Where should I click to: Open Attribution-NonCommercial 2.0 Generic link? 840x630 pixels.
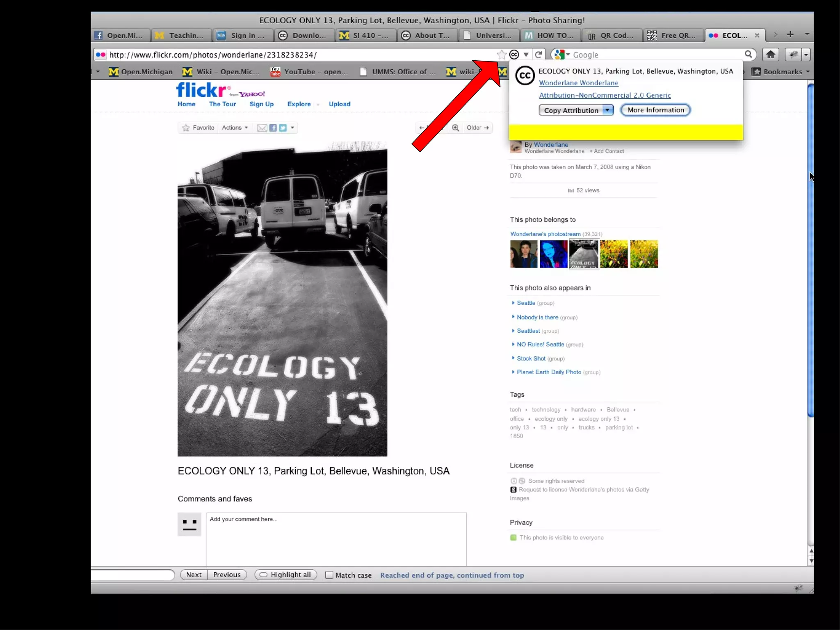coord(605,95)
